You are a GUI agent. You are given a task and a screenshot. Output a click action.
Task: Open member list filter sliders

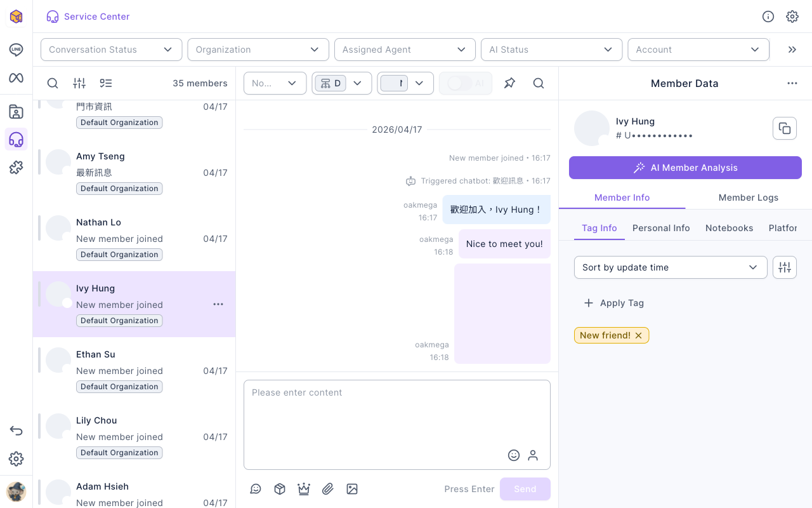[x=79, y=83]
